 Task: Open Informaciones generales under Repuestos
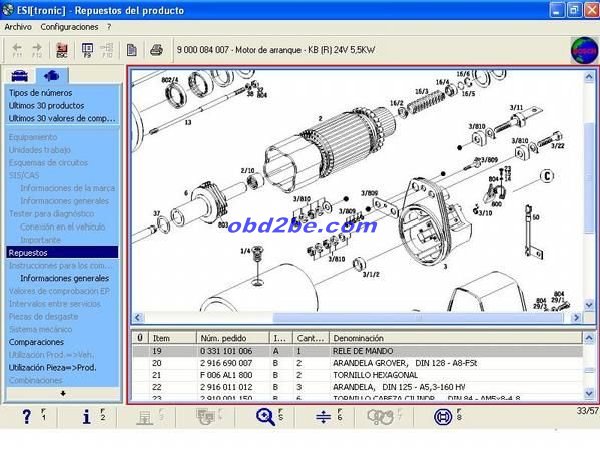pyautogui.click(x=64, y=278)
